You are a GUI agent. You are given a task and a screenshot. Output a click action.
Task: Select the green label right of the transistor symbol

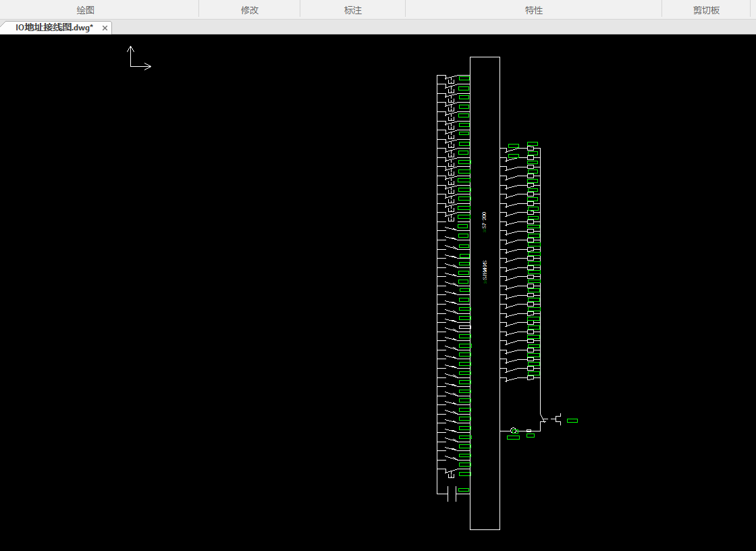(x=572, y=421)
